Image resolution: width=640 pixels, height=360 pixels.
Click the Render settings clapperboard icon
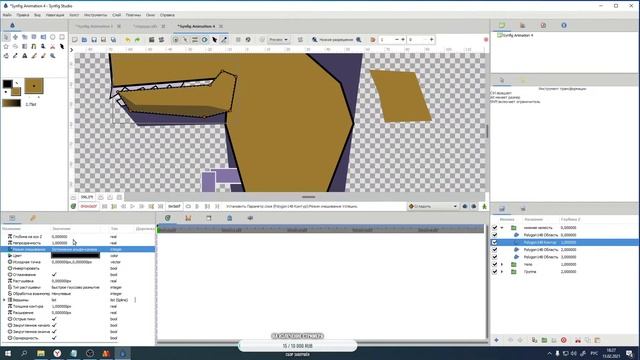point(151,40)
